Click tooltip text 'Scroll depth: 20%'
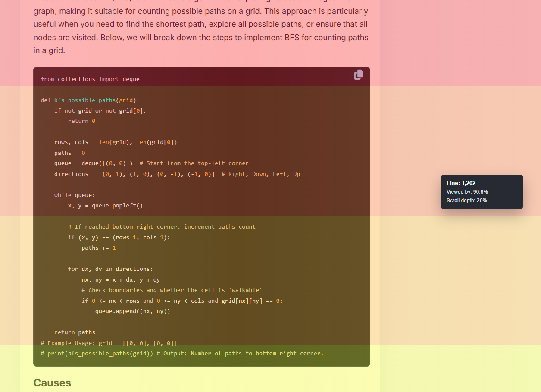 (x=467, y=201)
